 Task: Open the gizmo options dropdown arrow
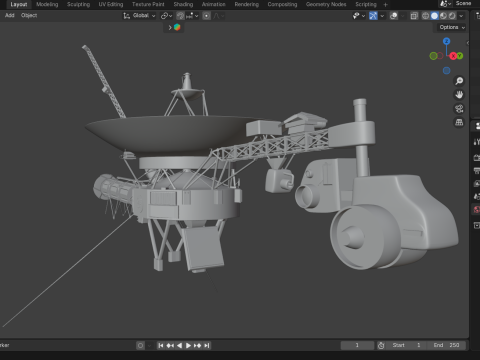click(382, 16)
